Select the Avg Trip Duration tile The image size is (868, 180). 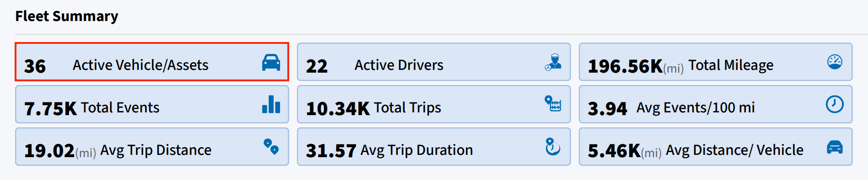[434, 147]
